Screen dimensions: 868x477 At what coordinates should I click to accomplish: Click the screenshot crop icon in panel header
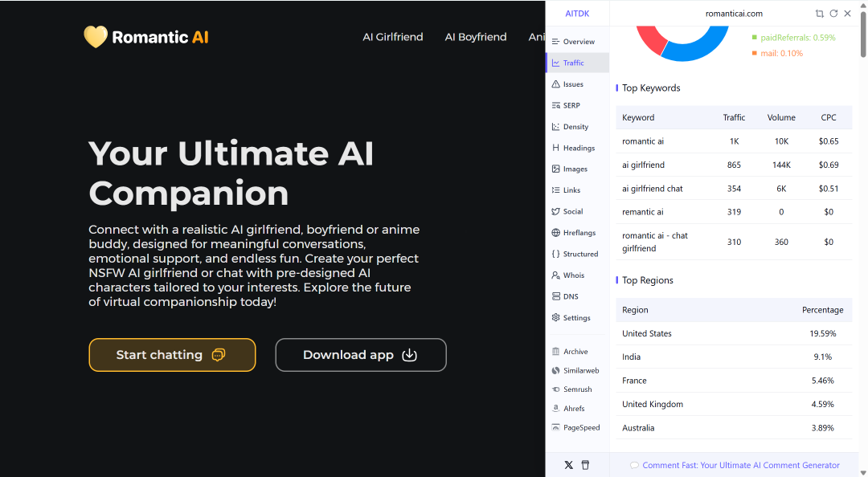pos(820,14)
